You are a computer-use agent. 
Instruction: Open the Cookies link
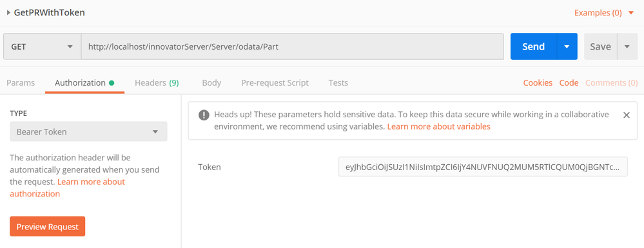(538, 82)
